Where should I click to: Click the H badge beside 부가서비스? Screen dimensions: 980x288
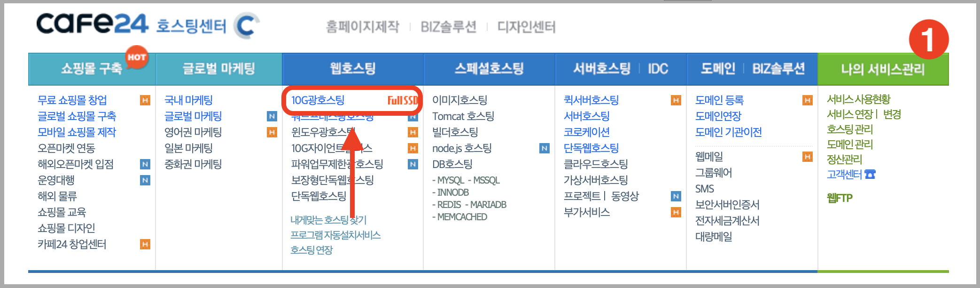click(676, 212)
